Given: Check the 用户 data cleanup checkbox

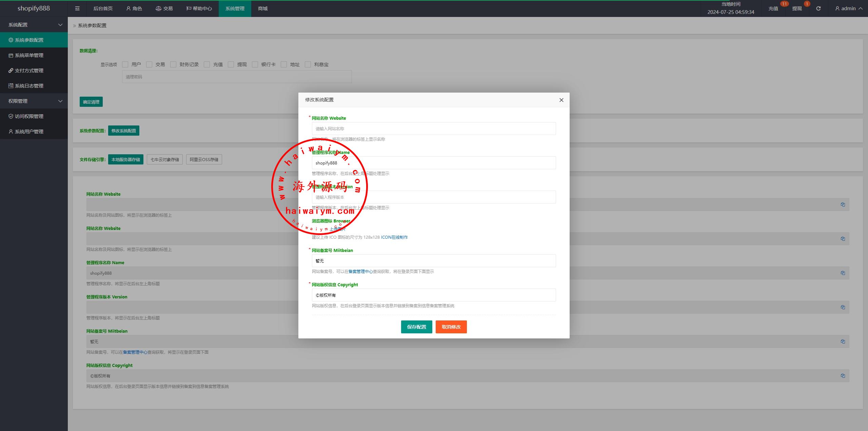Looking at the screenshot, I should [125, 64].
